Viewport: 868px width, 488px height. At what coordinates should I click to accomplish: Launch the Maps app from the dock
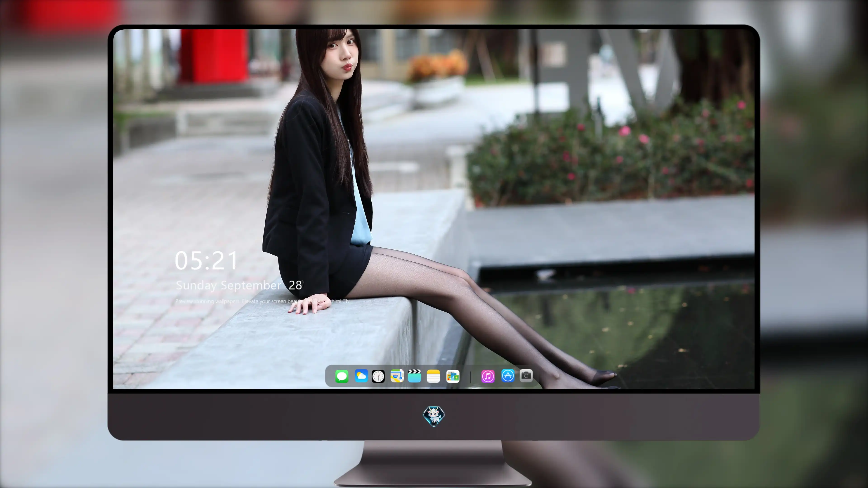point(397,376)
